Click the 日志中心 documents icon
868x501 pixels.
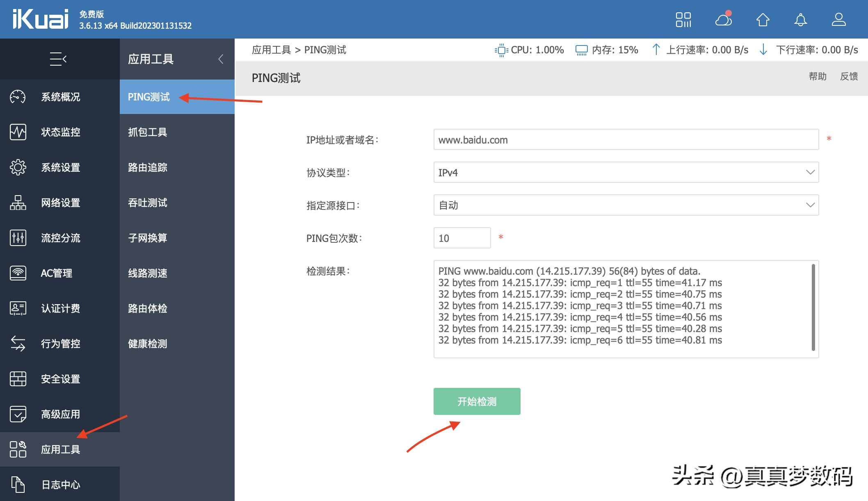click(18, 485)
